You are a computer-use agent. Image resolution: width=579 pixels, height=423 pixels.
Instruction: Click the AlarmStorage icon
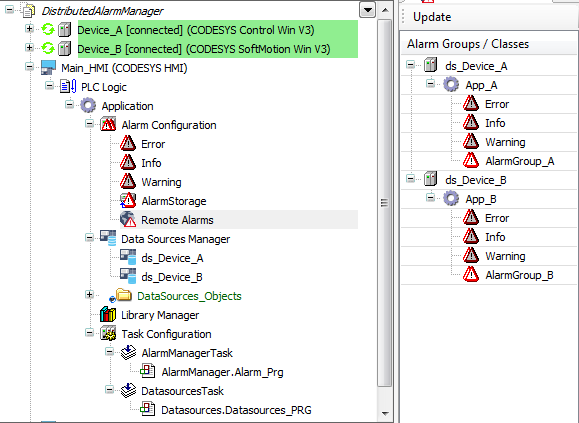coord(128,201)
